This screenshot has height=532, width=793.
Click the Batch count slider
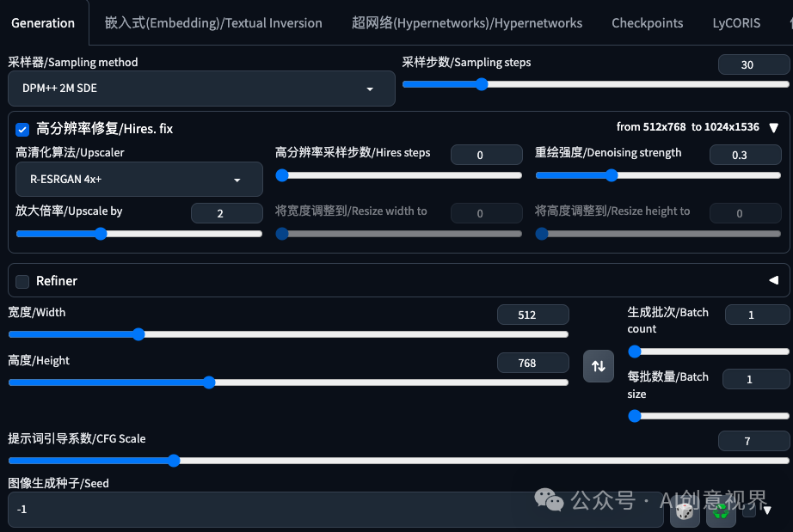pos(709,352)
